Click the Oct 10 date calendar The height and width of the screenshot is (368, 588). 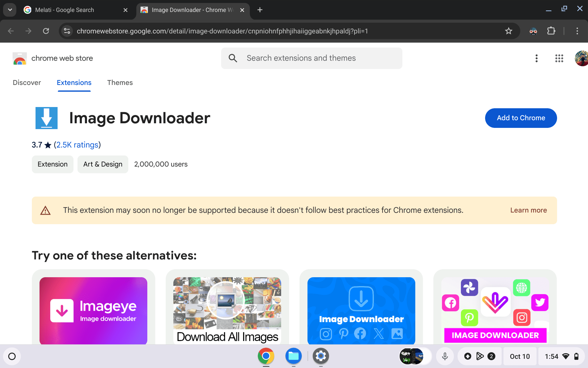[520, 356]
